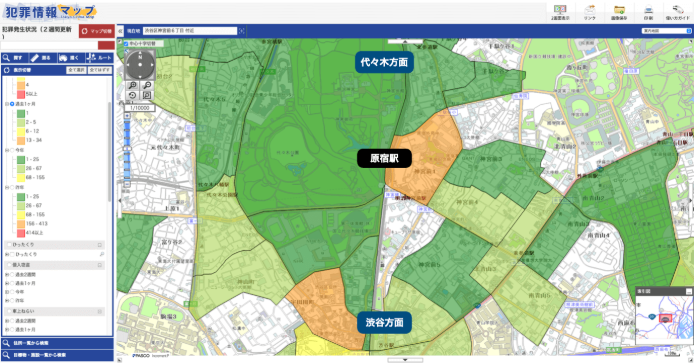
Task: Click the rotate-back arrow icon under compass
Action: tap(133, 95)
